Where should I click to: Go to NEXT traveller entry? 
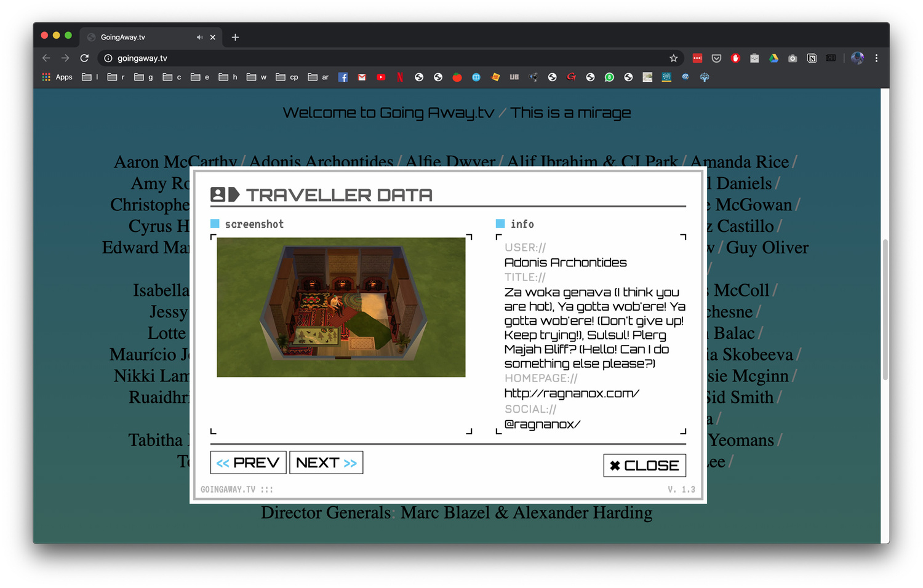[x=326, y=463]
